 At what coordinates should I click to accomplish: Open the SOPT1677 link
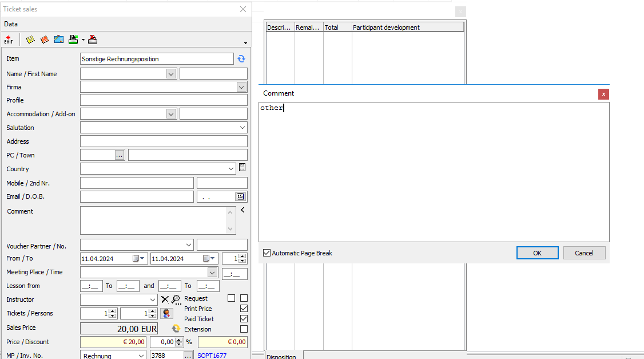(x=212, y=356)
